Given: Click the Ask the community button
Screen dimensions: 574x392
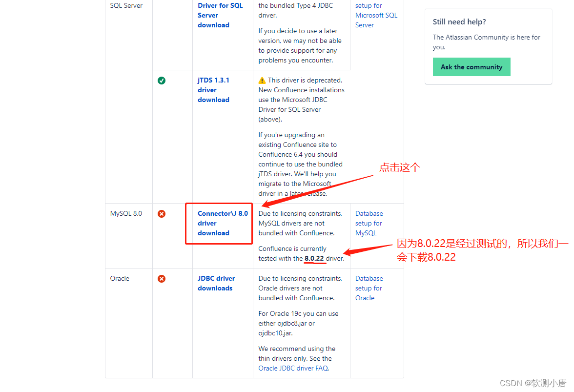Looking at the screenshot, I should tap(471, 67).
